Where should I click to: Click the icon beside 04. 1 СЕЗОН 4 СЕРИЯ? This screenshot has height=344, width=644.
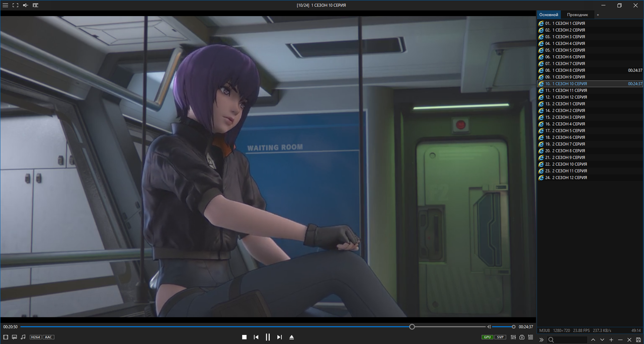(541, 43)
